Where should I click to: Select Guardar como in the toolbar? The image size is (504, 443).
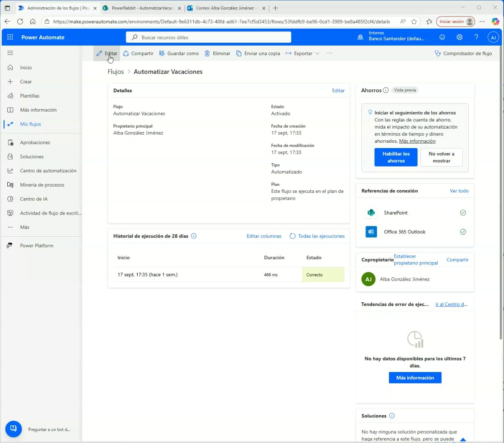[x=179, y=53]
